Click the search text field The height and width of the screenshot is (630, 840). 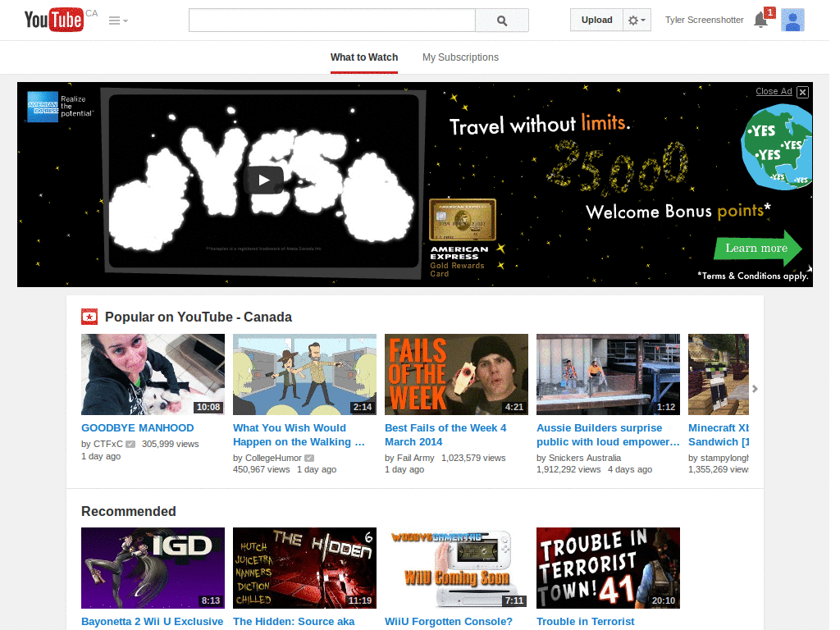[x=331, y=21]
